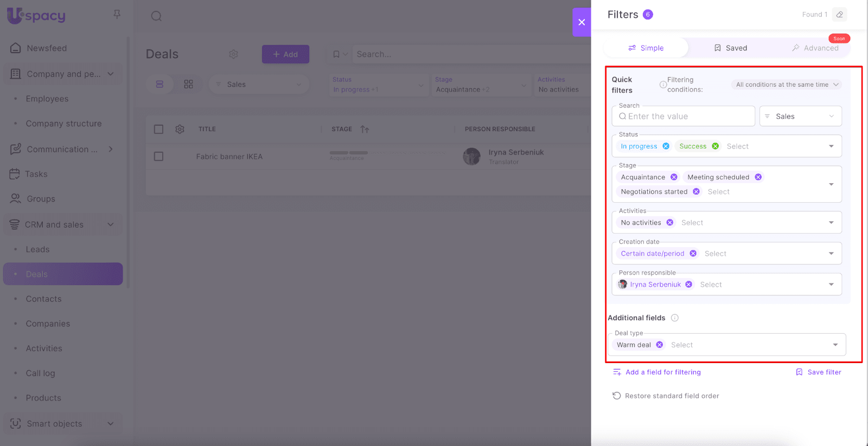868x446 pixels.
Task: Remove the 'In progress' status tag
Action: [x=666, y=146]
